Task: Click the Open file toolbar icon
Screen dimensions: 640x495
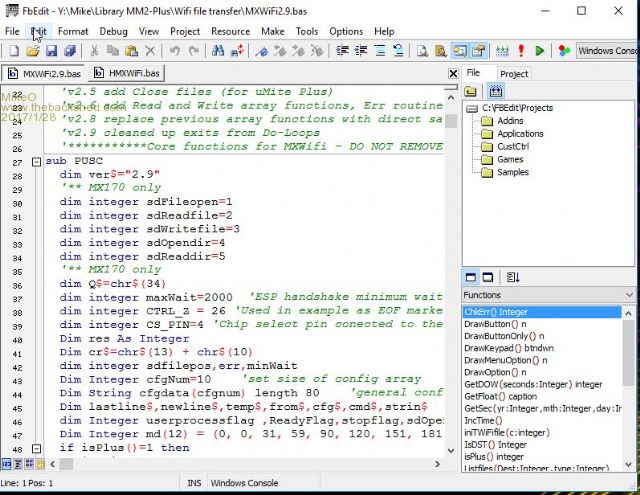Action: click(33, 51)
